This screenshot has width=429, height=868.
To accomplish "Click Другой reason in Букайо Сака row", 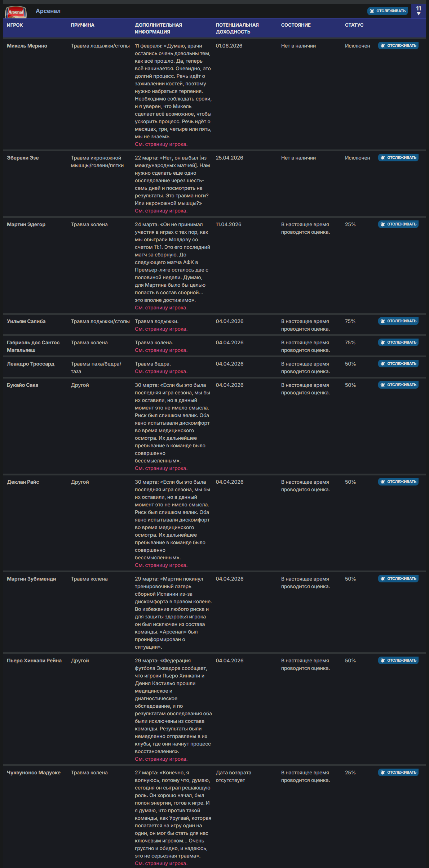I will pyautogui.click(x=80, y=385).
